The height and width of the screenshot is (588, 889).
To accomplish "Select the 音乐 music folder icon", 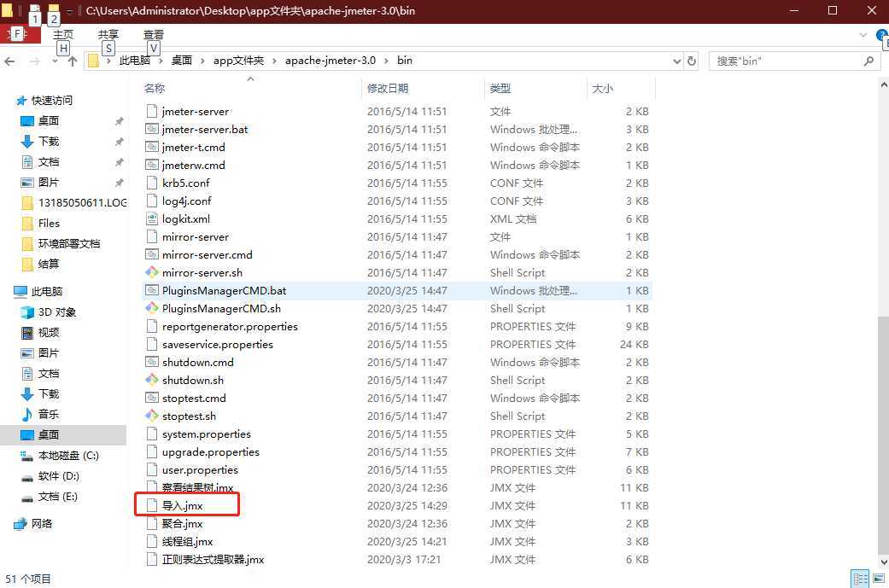I will point(27,414).
